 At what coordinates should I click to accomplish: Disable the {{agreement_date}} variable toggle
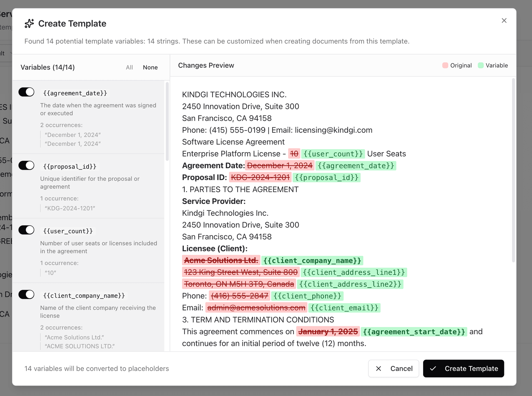point(26,92)
